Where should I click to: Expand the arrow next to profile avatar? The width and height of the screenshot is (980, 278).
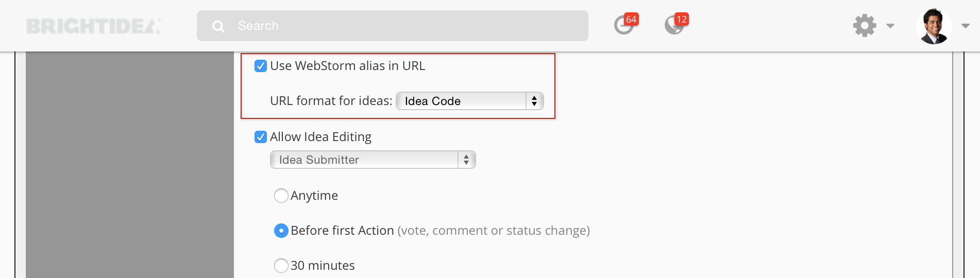tap(966, 26)
